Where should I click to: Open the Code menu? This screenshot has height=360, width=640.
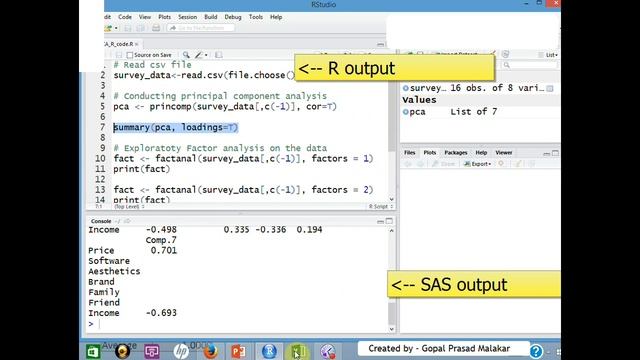[x=125, y=17]
